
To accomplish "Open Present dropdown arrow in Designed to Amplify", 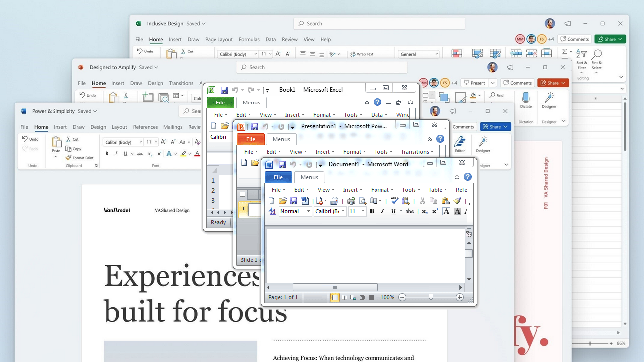I will pyautogui.click(x=493, y=83).
